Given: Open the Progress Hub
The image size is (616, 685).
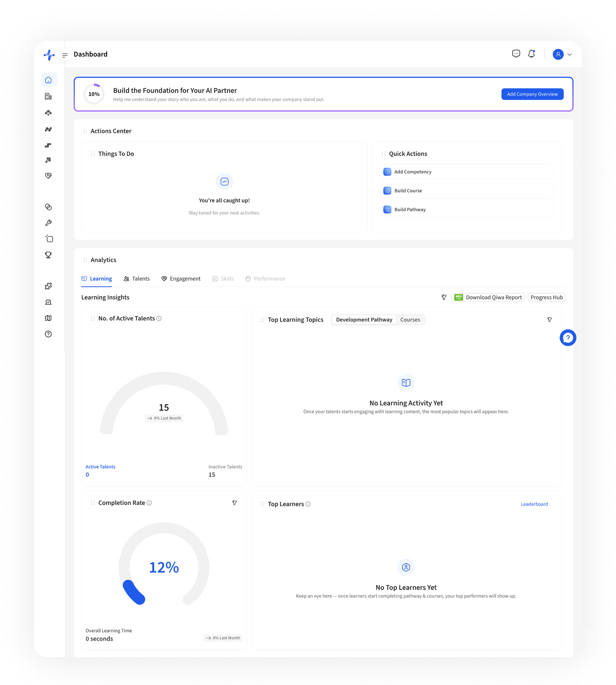Looking at the screenshot, I should coord(546,298).
